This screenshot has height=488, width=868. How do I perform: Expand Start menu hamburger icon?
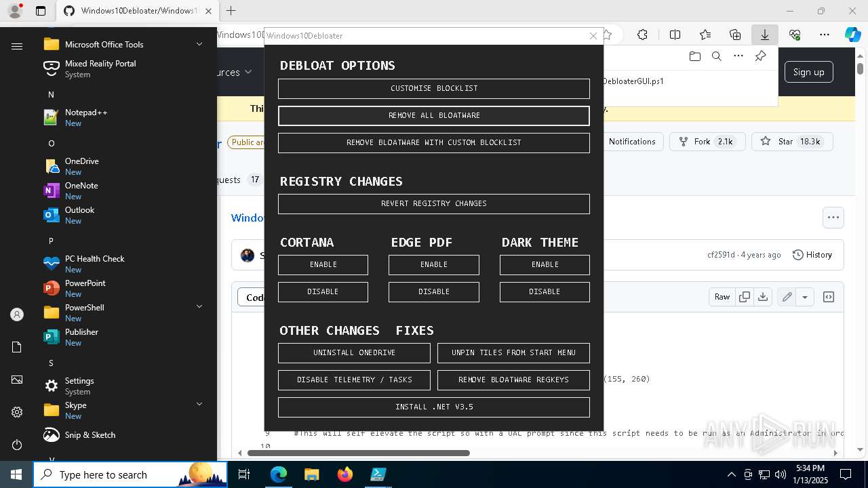[17, 46]
